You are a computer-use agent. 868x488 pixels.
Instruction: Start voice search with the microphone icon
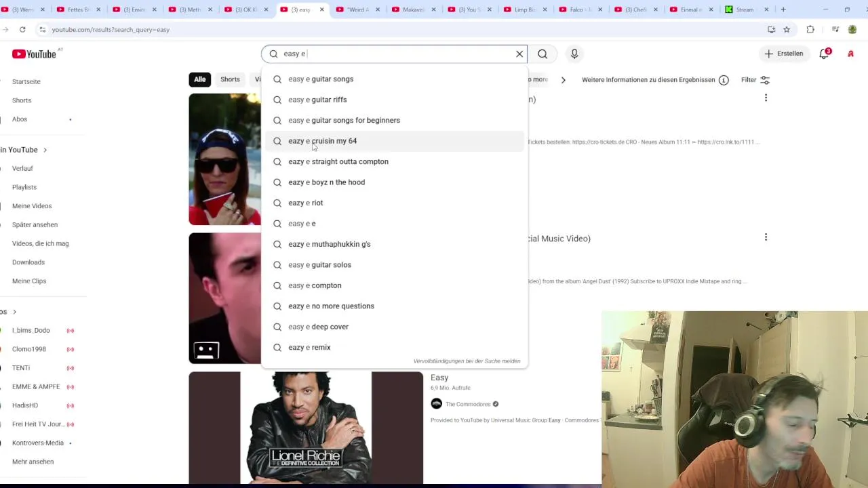(x=574, y=54)
